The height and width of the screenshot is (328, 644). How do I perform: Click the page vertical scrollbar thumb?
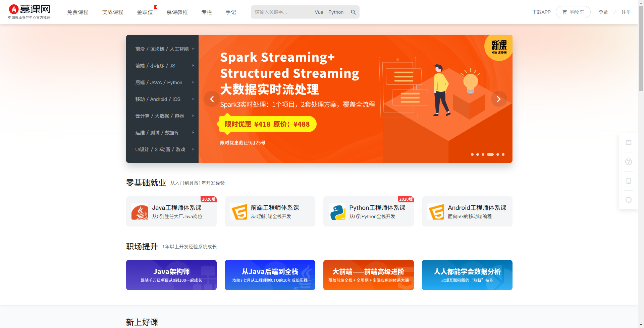point(641,48)
